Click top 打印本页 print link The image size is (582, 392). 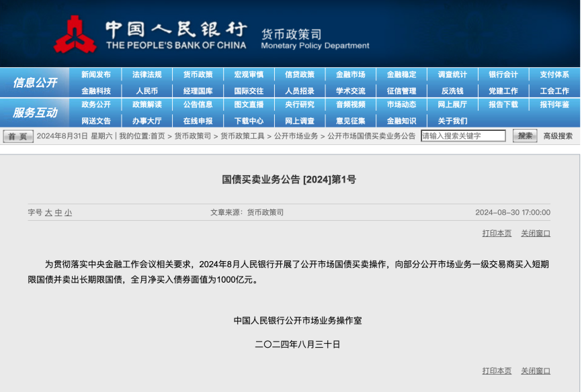coord(497,234)
